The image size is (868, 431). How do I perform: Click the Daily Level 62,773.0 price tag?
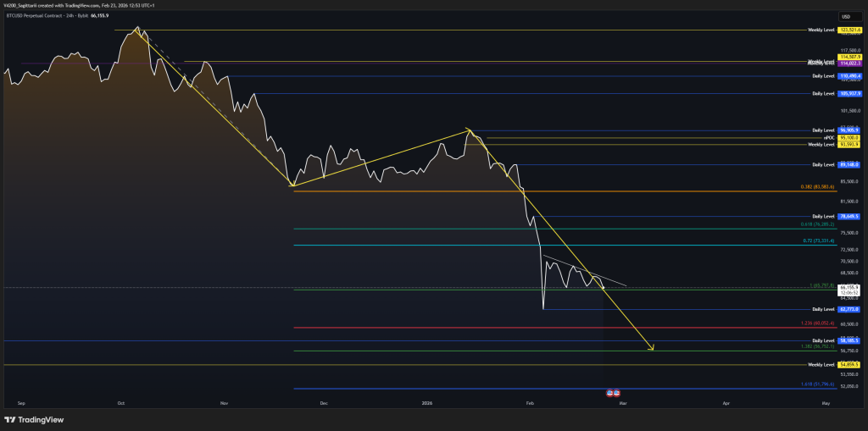849,310
